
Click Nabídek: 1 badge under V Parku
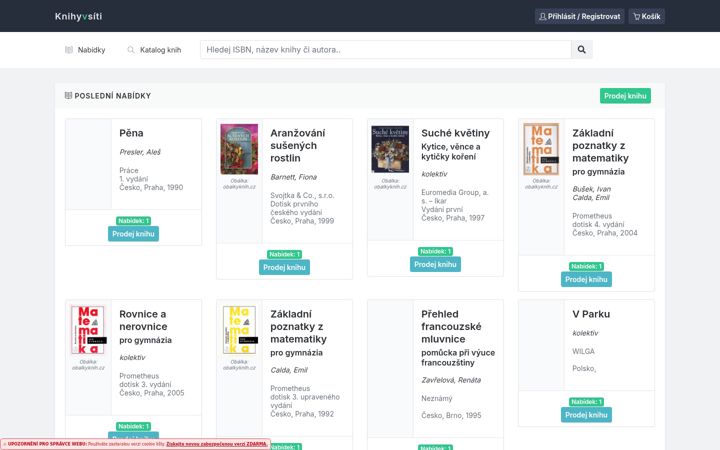click(x=586, y=402)
